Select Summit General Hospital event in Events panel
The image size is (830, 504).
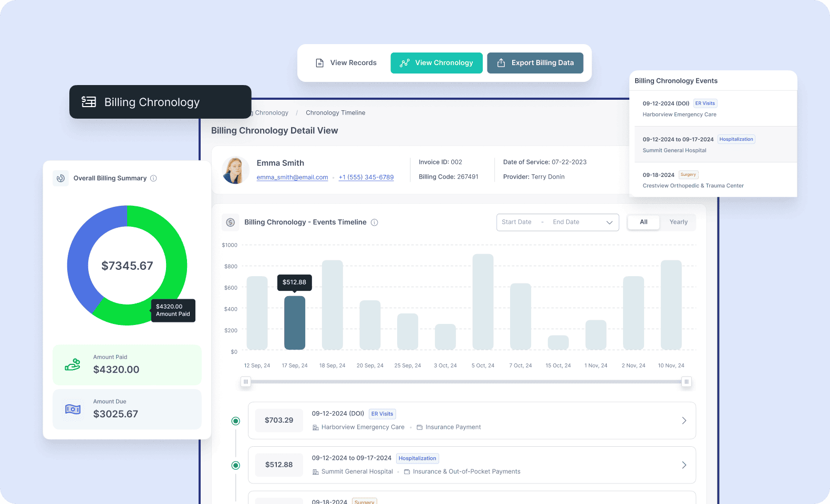click(x=715, y=144)
